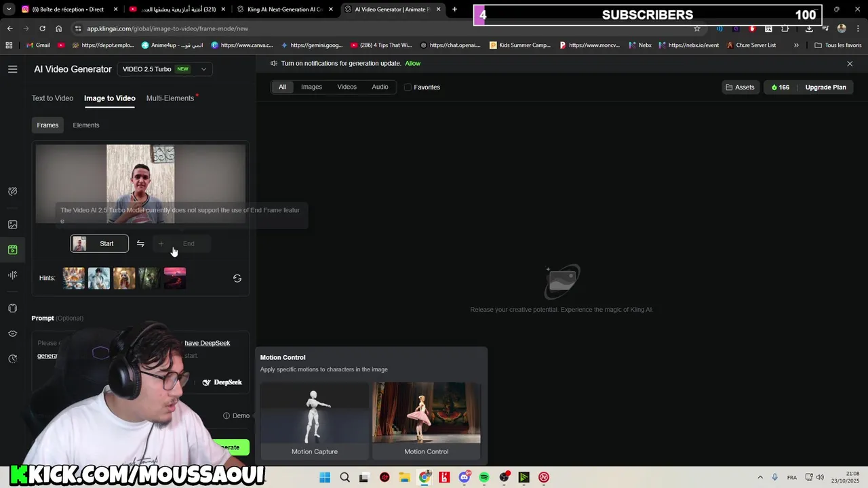This screenshot has height=488, width=868.
Task: Filter assets by Images
Action: pyautogui.click(x=311, y=87)
